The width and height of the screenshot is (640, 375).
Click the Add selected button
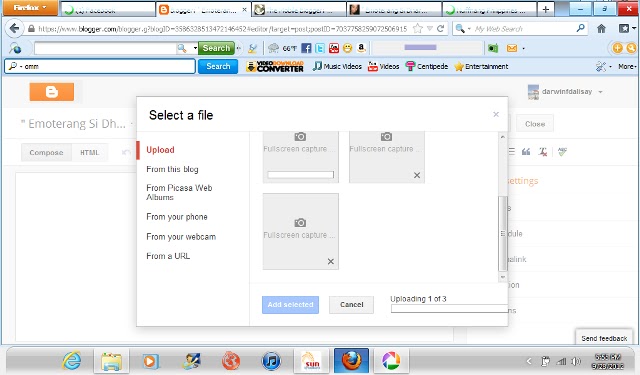290,304
